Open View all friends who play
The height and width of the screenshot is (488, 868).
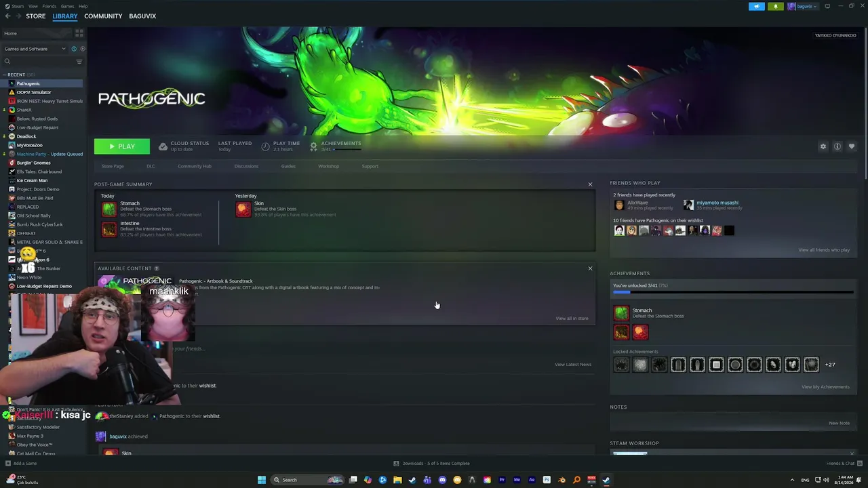(x=824, y=250)
